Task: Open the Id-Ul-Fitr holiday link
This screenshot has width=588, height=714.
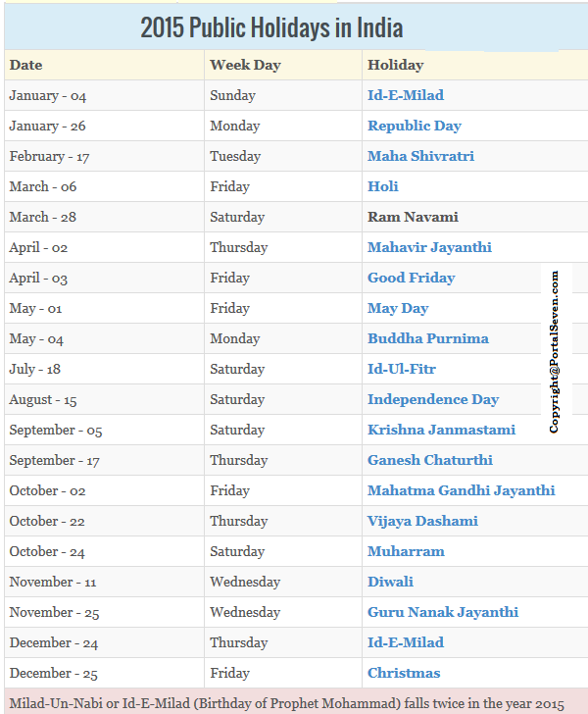Action: click(402, 369)
